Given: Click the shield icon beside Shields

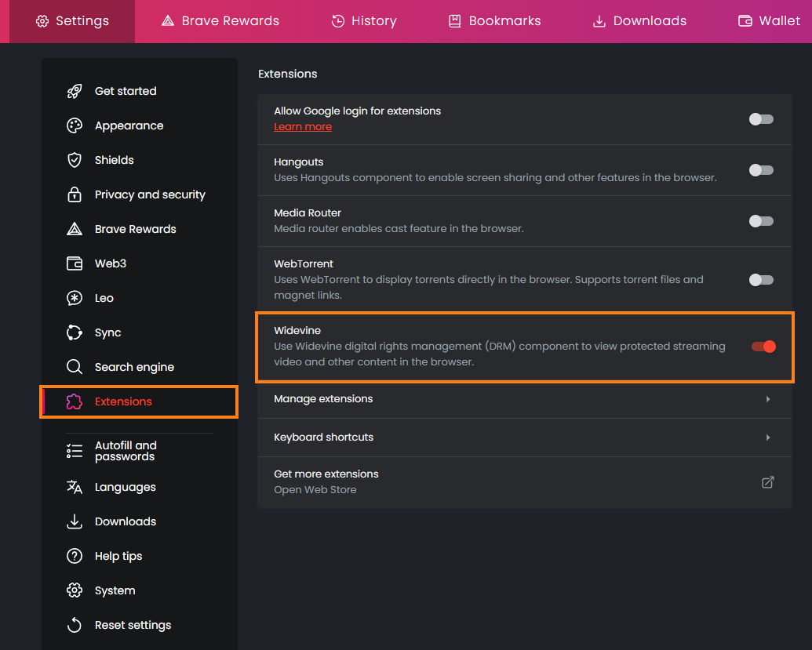Looking at the screenshot, I should tap(75, 160).
